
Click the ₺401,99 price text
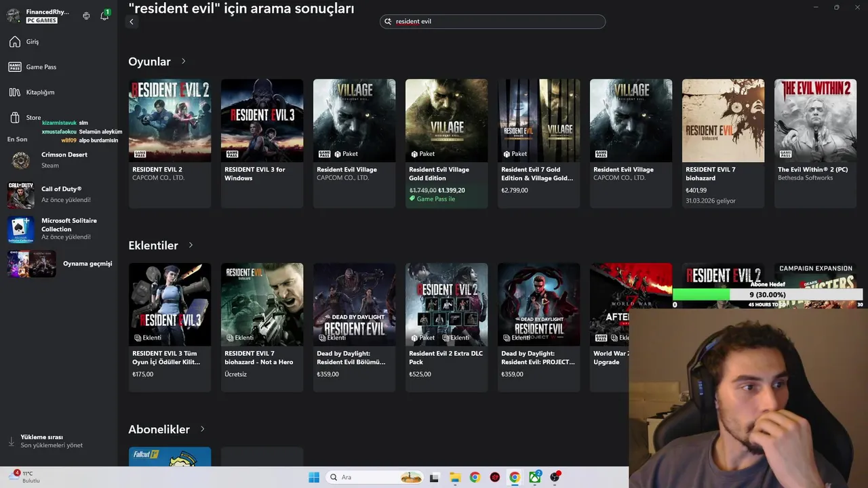696,191
